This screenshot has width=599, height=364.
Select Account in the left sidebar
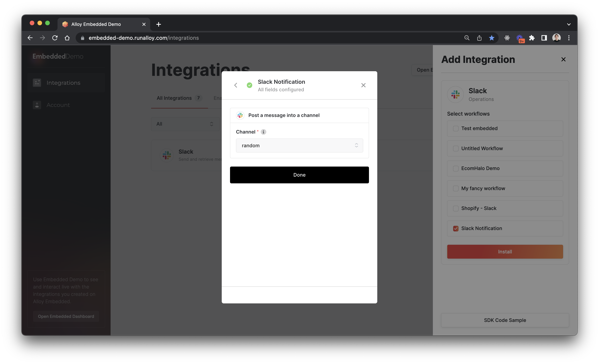58,105
